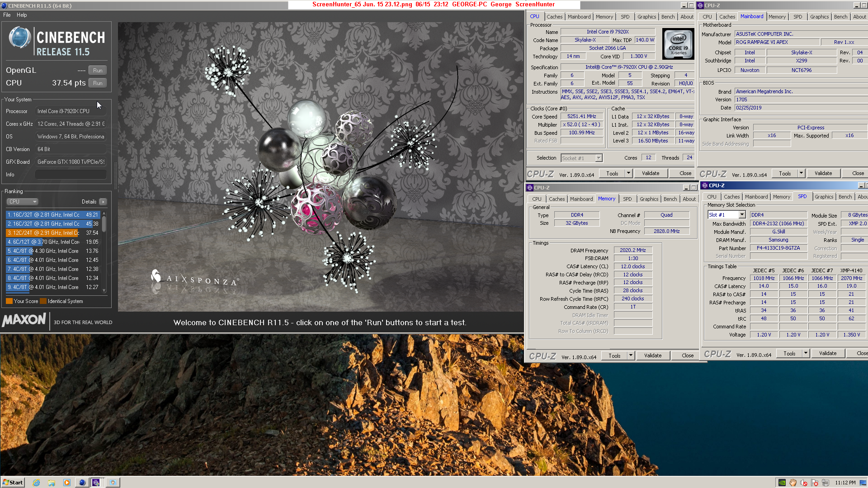The height and width of the screenshot is (488, 868).
Task: Select ranking row 3 scoring 37.54
Action: point(53,233)
